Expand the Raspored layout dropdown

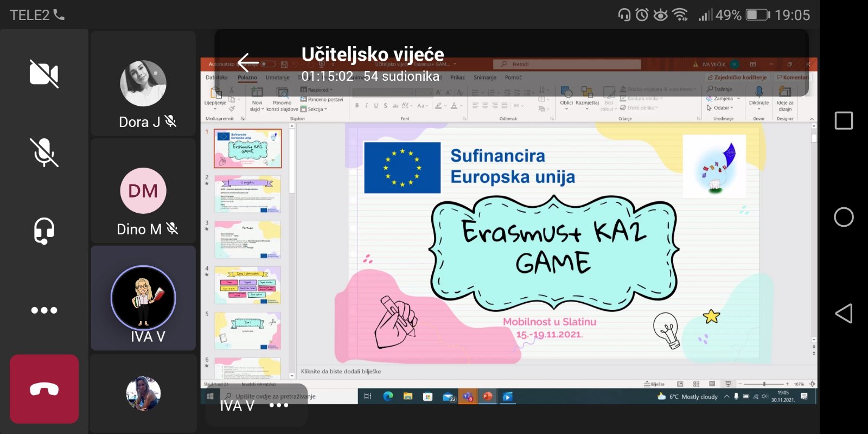coord(317,90)
